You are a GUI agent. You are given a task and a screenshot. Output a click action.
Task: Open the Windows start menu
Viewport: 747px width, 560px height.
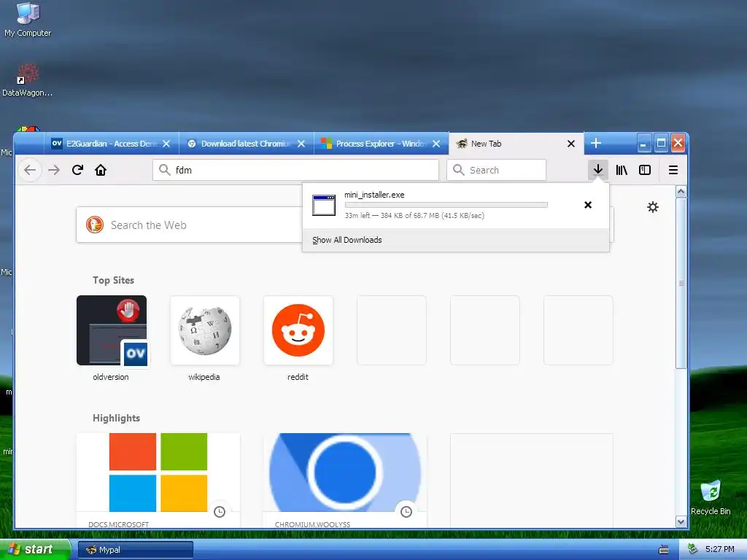pos(35,549)
